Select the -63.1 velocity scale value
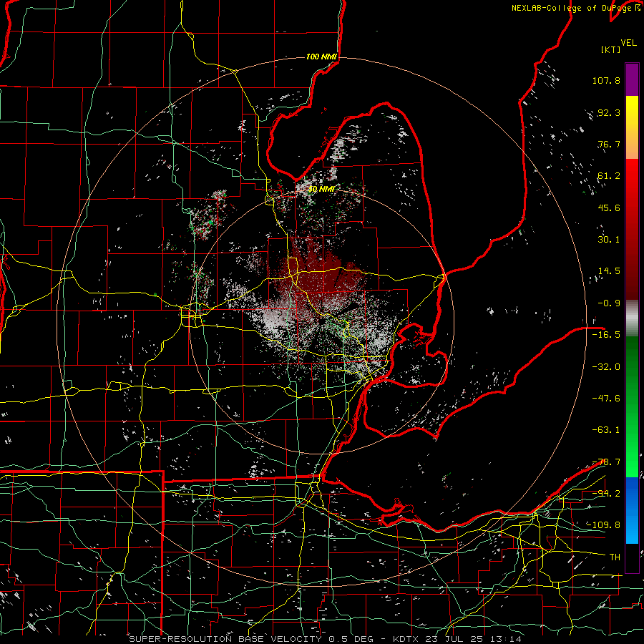The width and height of the screenshot is (644, 644). 606,430
